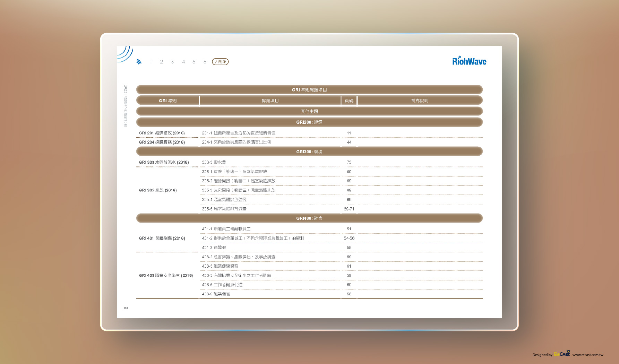
Task: Click the RichWave logo
Action: 469,61
